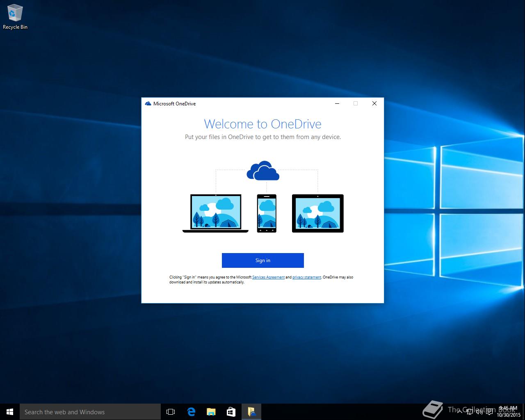Image resolution: width=525 pixels, height=420 pixels.
Task: Click the large OneDrive cloud illustration
Action: 263,171
